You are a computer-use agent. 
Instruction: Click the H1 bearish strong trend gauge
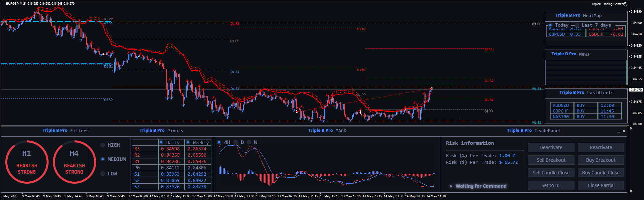click(27, 162)
